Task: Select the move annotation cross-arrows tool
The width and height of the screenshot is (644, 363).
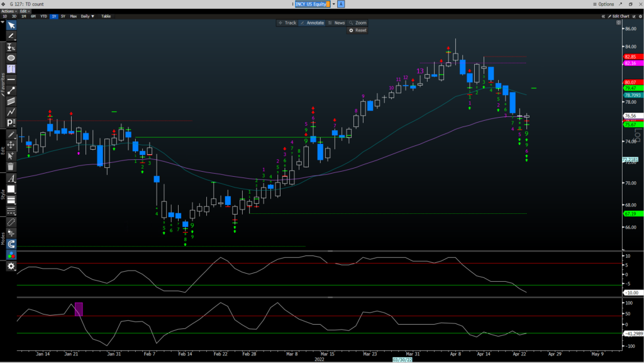Action: 11,145
